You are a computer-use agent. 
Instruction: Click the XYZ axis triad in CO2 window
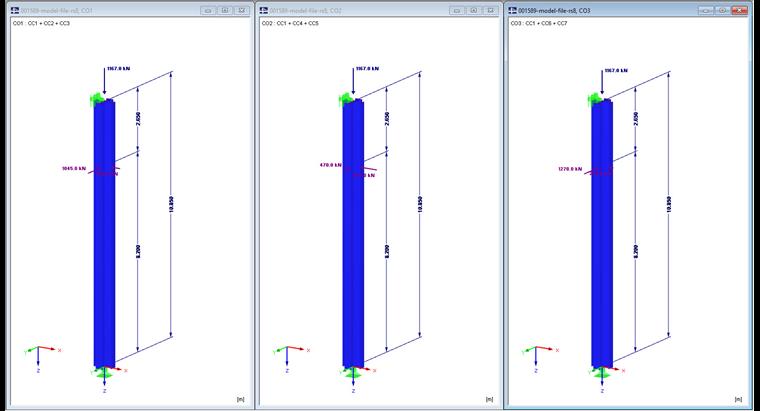[291, 358]
